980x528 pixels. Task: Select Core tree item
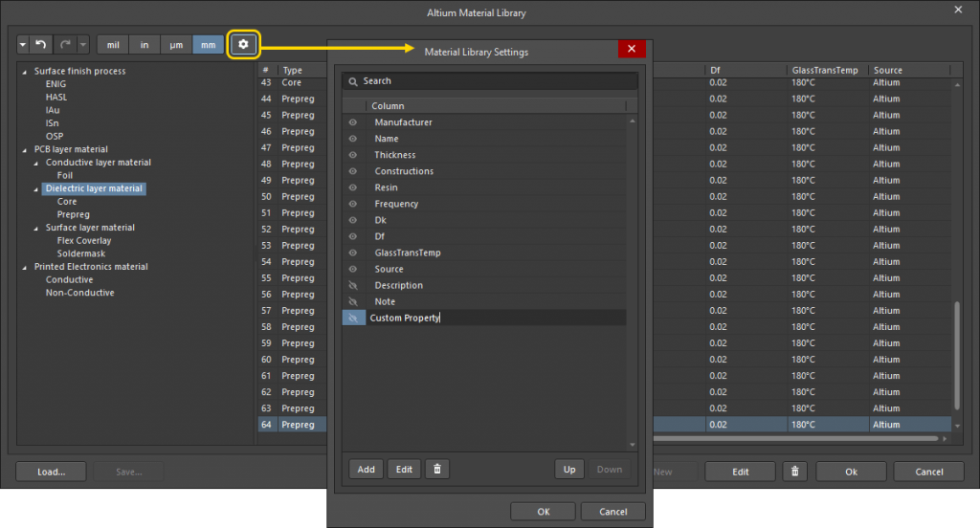[x=67, y=202]
